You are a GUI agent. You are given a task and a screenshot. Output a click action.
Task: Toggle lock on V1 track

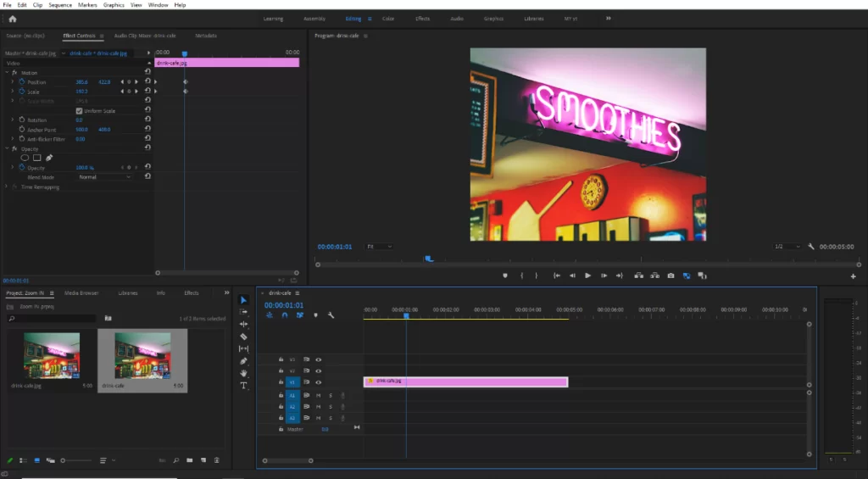point(281,382)
